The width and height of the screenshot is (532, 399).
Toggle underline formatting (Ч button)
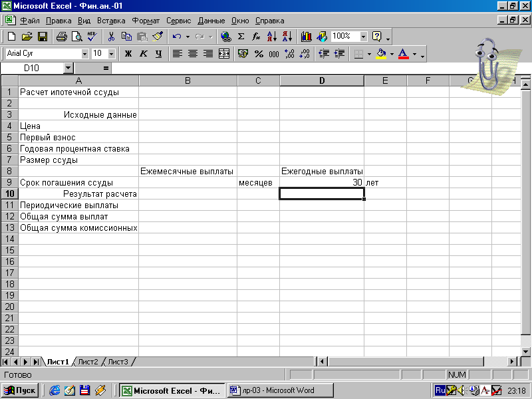pos(158,54)
